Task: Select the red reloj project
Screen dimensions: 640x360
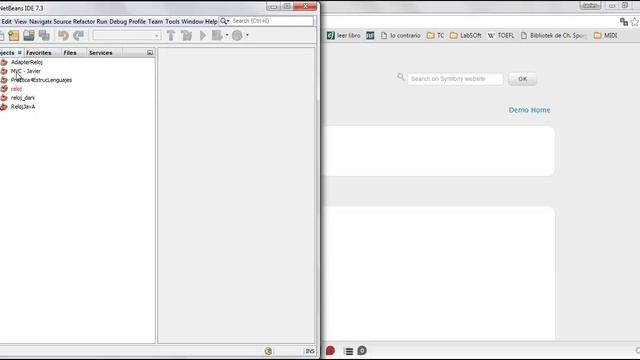Action: (16, 89)
